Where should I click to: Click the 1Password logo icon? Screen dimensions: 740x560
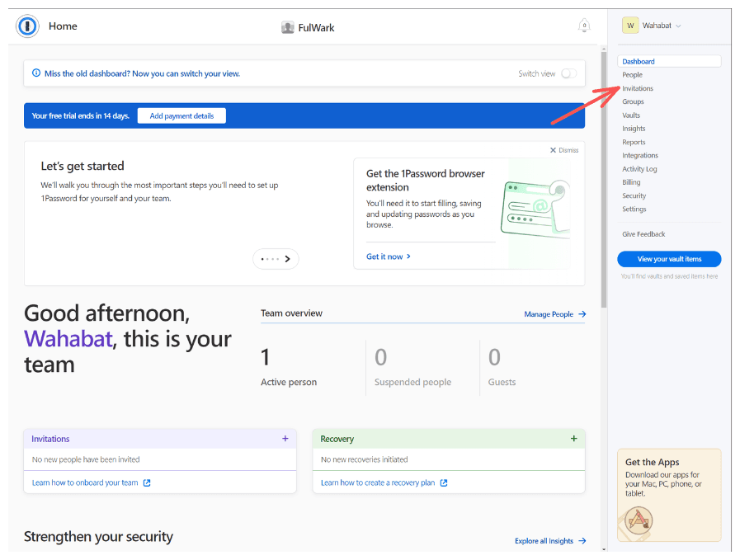tap(27, 26)
